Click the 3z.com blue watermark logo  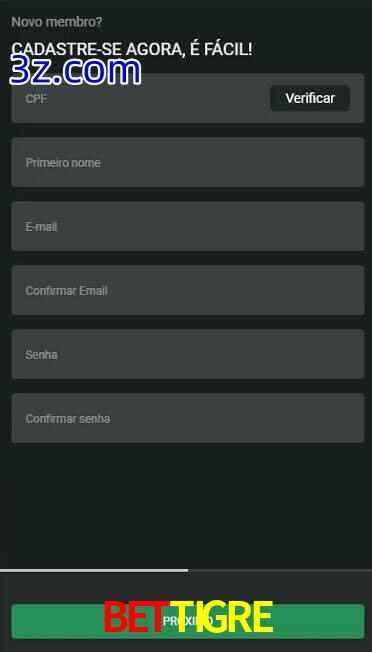75,71
